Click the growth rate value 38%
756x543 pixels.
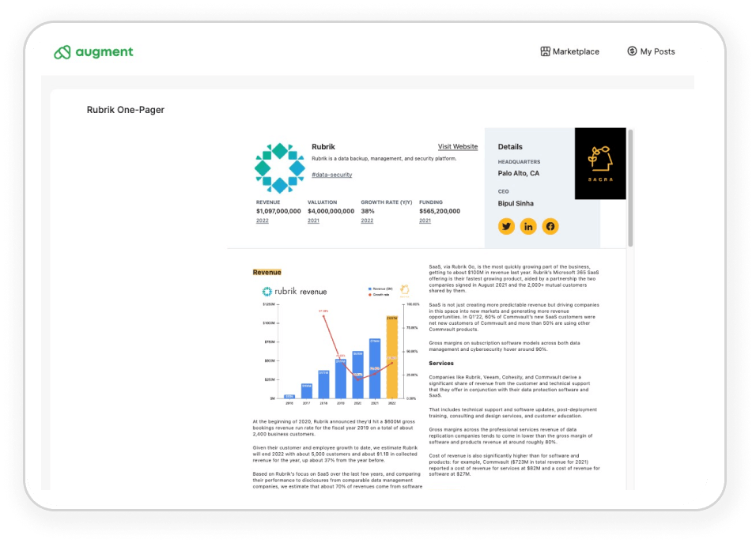[x=368, y=211]
